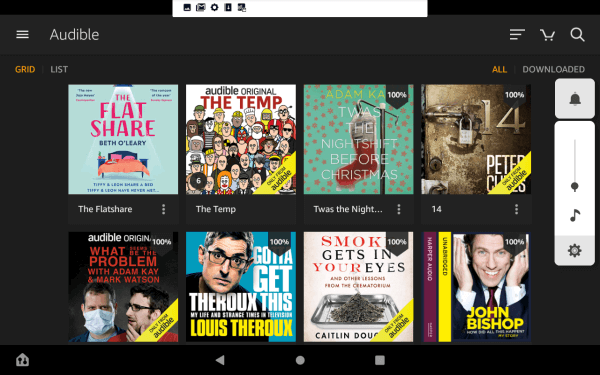Open sound settings gear in volume panel

(x=575, y=251)
